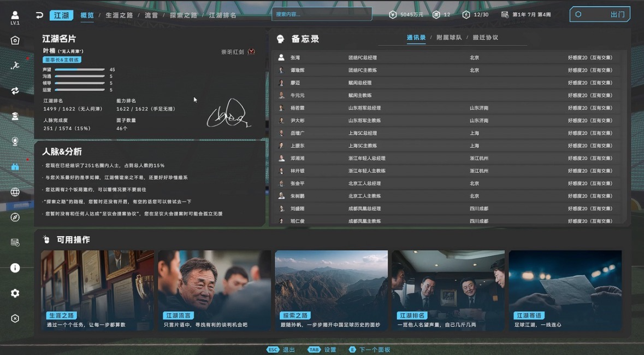Click the 搜索内容 search field
Viewport: 644px width, 355px height.
click(x=321, y=14)
